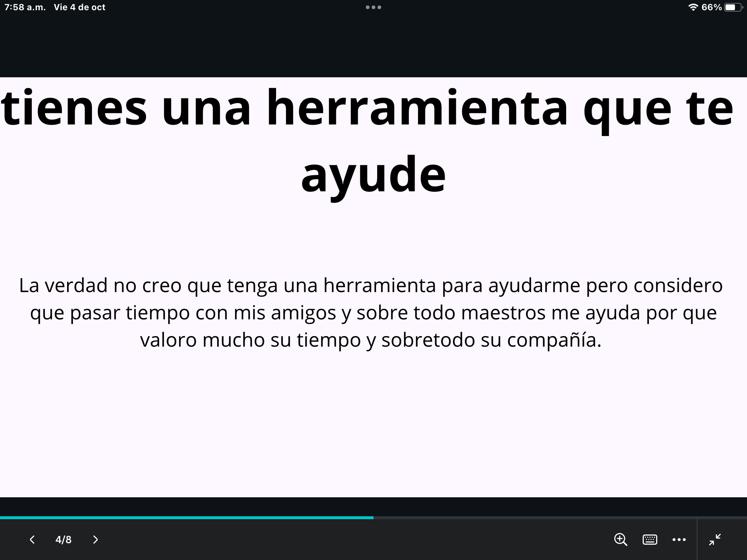
Task: Advance to next slide arrow
Action: pyautogui.click(x=96, y=540)
